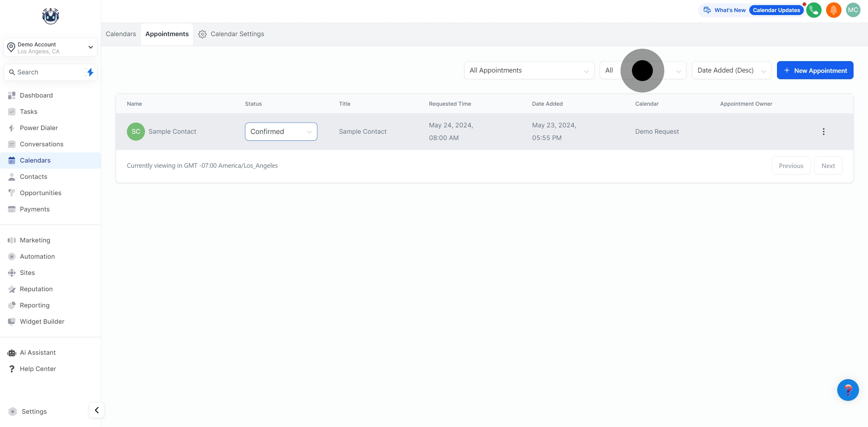Open the Date Added (Desc) sort dropdown
868x427 pixels.
[x=731, y=70]
